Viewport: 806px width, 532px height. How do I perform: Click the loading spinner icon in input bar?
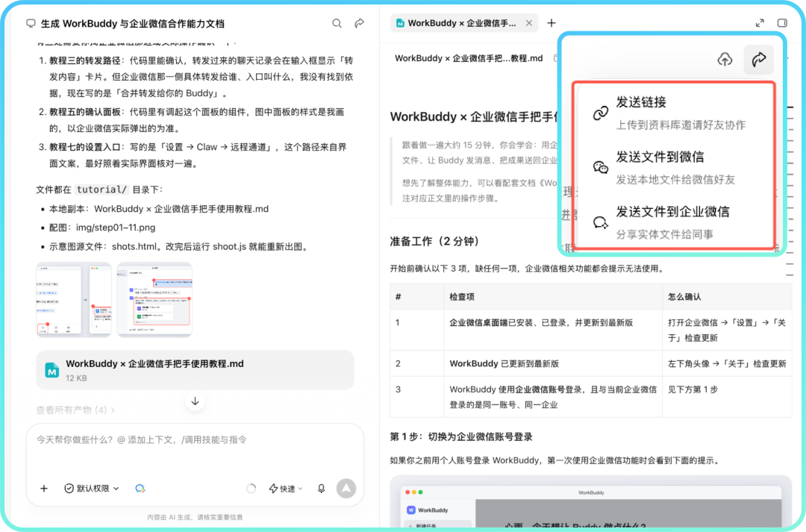[251, 488]
